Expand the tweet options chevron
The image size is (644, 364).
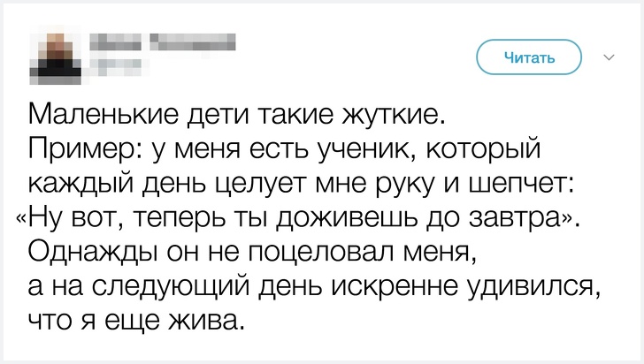(609, 59)
